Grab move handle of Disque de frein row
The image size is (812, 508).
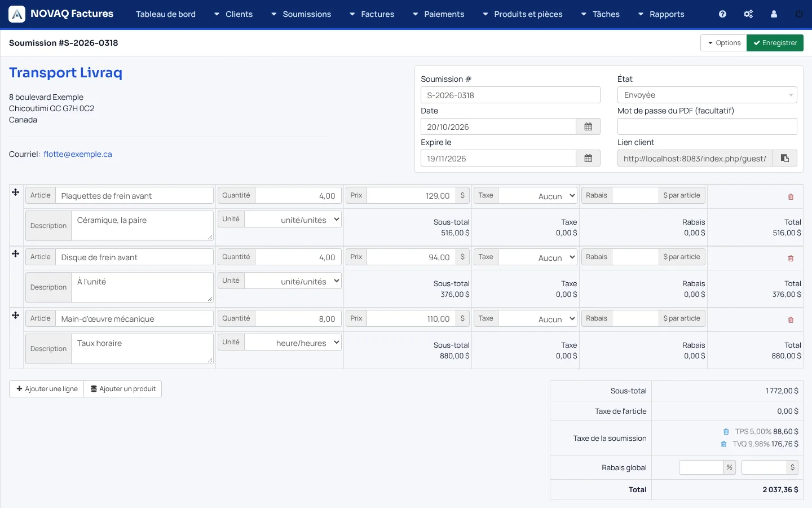tap(16, 254)
